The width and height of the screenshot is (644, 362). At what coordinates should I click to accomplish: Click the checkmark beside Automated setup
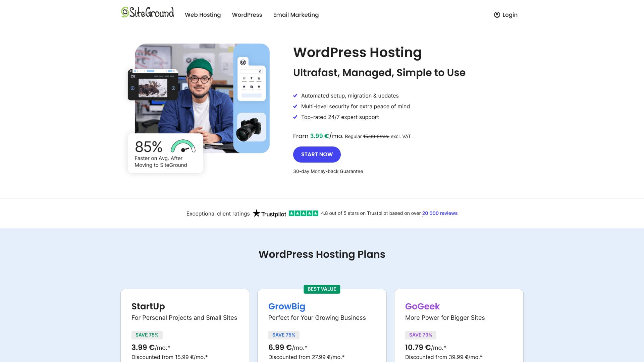pos(295,96)
